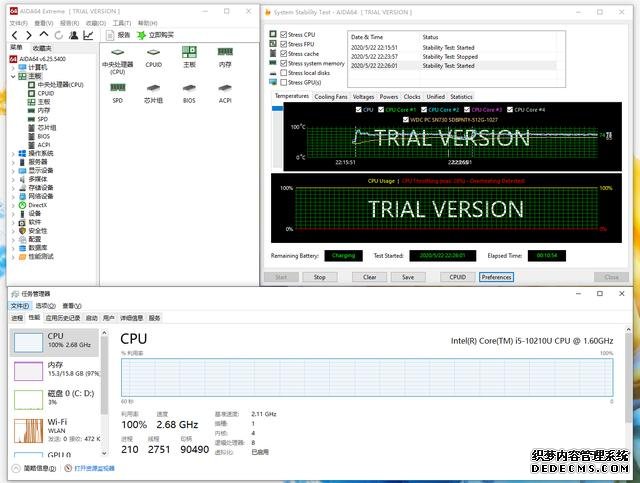This screenshot has width=640, height=483.
Task: Click the 报告 report toolbar button
Action: pos(118,36)
